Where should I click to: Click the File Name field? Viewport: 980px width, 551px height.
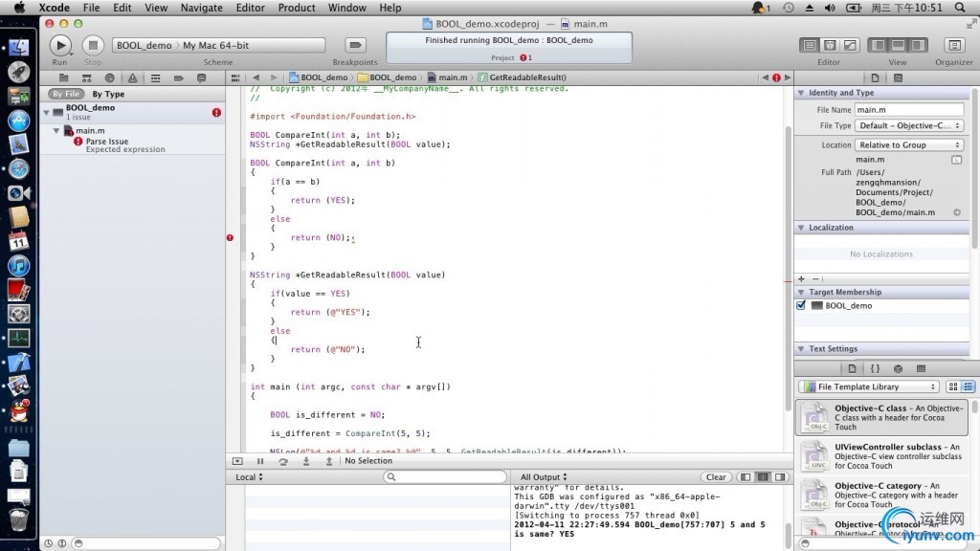[908, 110]
